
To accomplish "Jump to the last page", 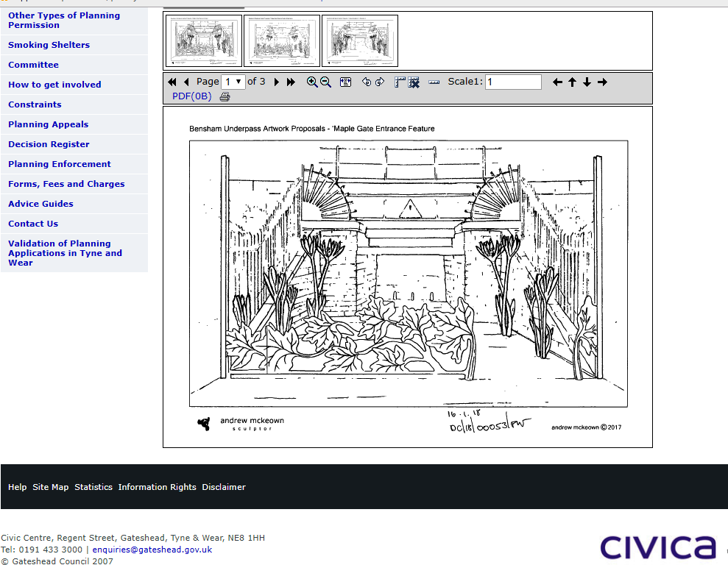I will (x=291, y=82).
